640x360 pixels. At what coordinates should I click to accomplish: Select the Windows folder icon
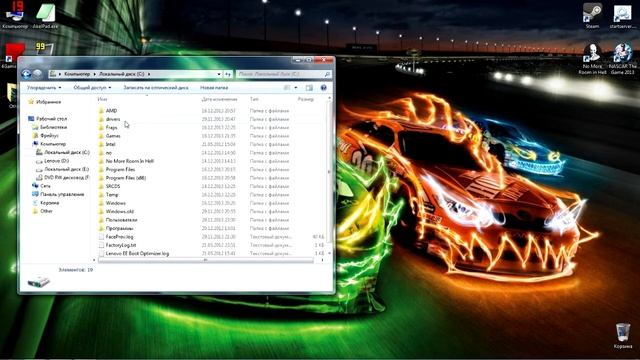click(x=101, y=203)
